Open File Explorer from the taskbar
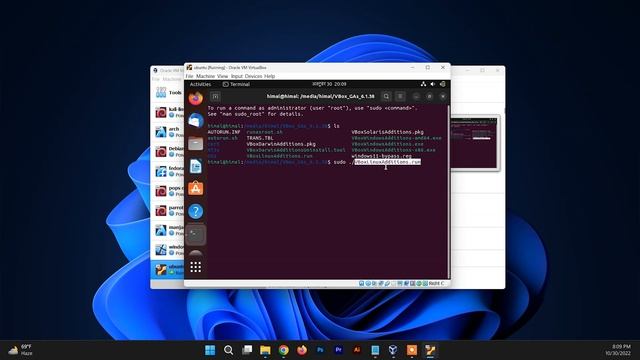The height and width of the screenshot is (360, 640). (x=265, y=350)
